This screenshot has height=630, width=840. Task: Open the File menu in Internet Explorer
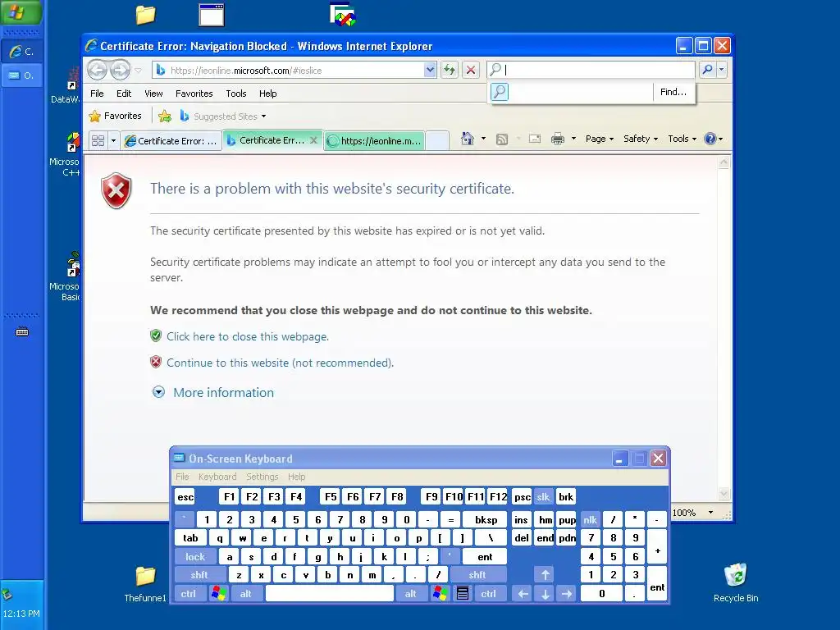[x=97, y=94]
